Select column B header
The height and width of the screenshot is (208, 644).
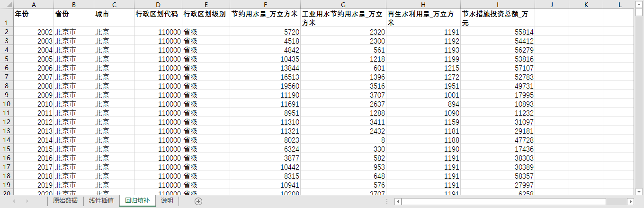coord(74,4)
